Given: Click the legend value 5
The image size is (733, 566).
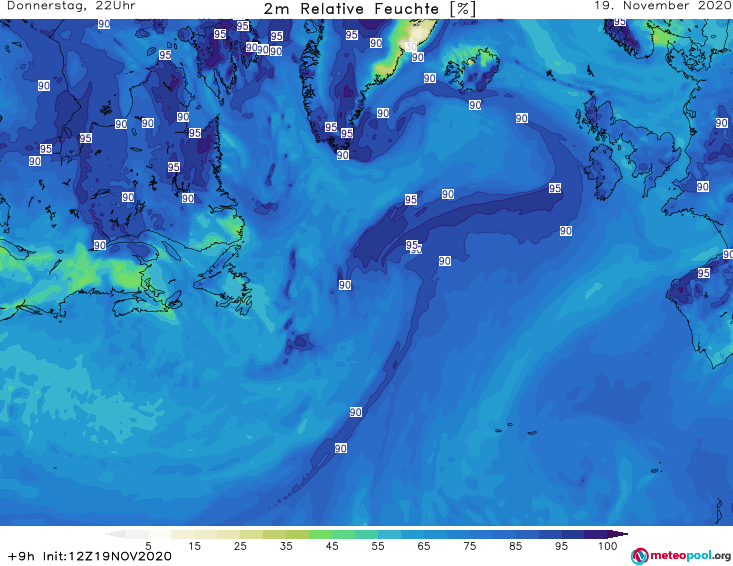Looking at the screenshot, I should tap(148, 546).
